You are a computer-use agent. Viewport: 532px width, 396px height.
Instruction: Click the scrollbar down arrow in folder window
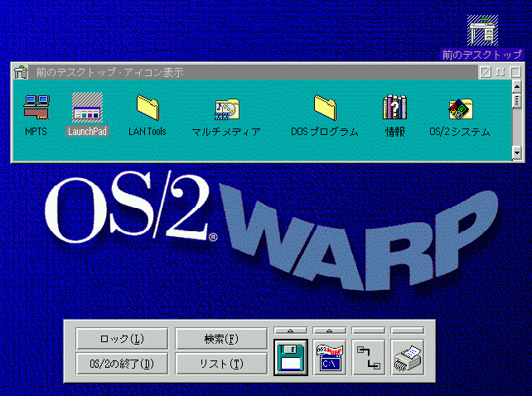tap(517, 152)
